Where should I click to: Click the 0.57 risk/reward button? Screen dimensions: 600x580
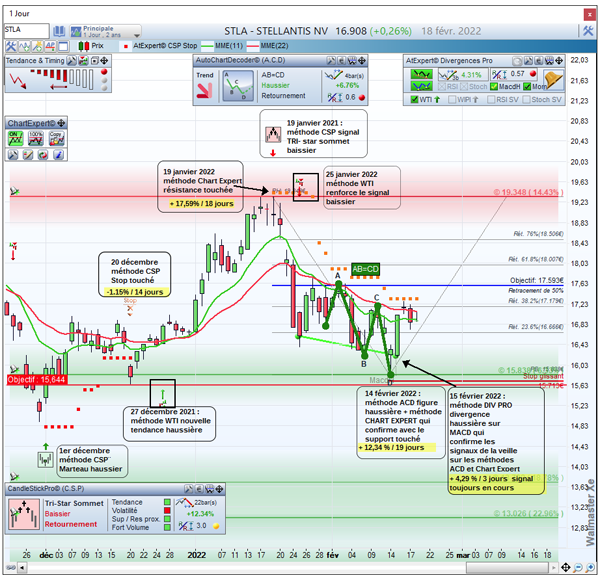pos(514,74)
